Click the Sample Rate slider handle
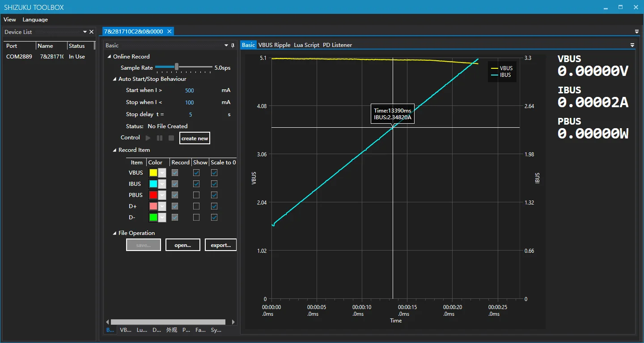This screenshot has width=644, height=343. click(x=177, y=67)
